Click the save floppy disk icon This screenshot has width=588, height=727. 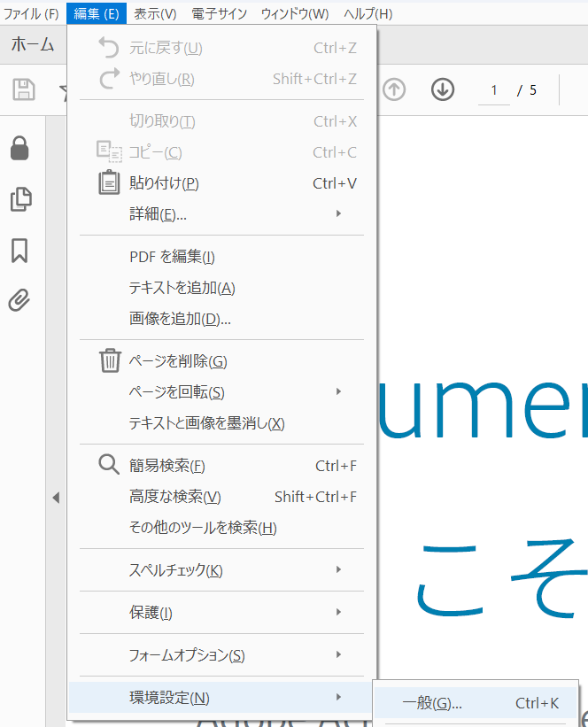click(24, 89)
